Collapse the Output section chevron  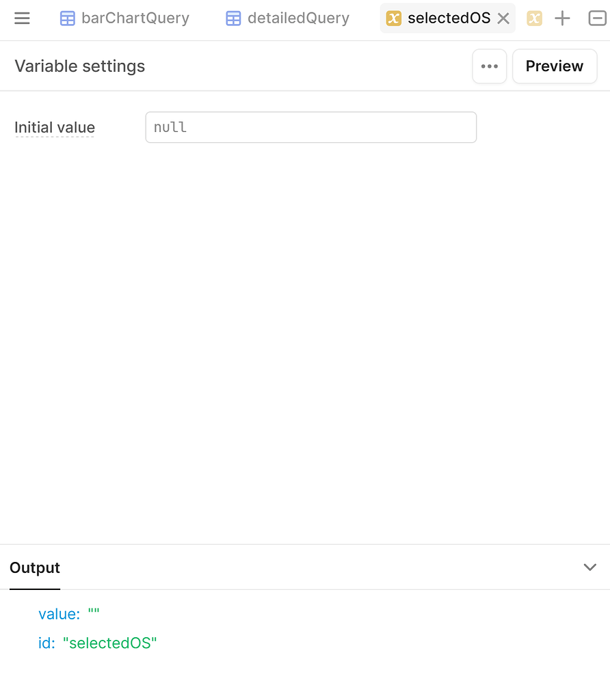pyautogui.click(x=589, y=567)
